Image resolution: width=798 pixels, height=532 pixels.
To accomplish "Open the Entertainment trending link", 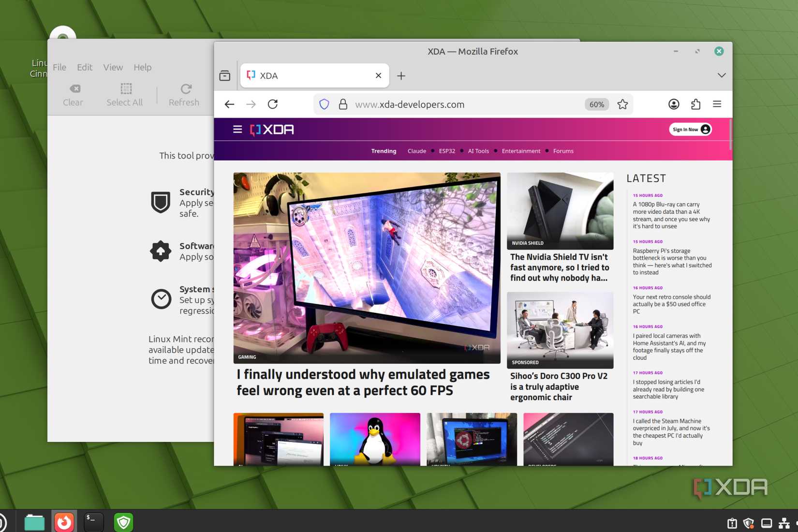I will tap(521, 151).
